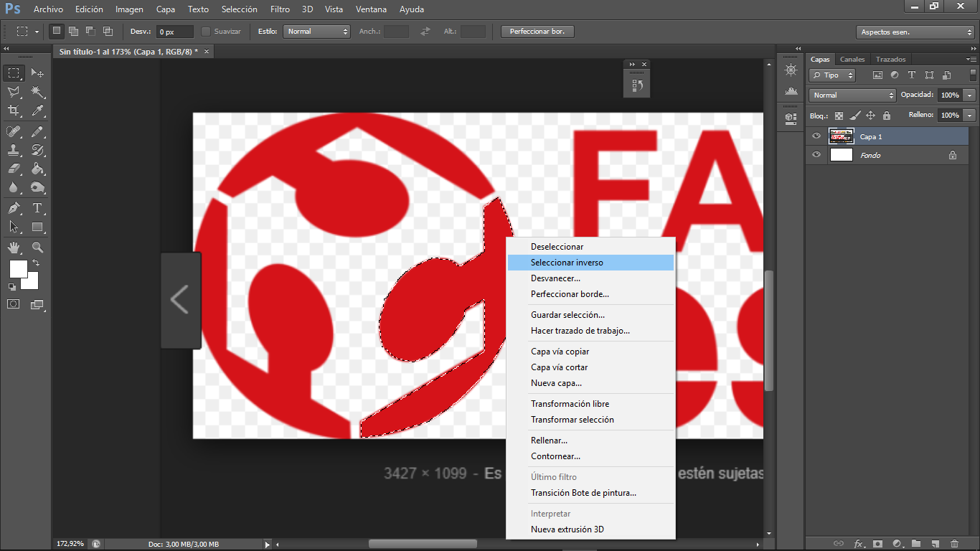
Task: Choose Intersect with selection mode
Action: (x=108, y=31)
